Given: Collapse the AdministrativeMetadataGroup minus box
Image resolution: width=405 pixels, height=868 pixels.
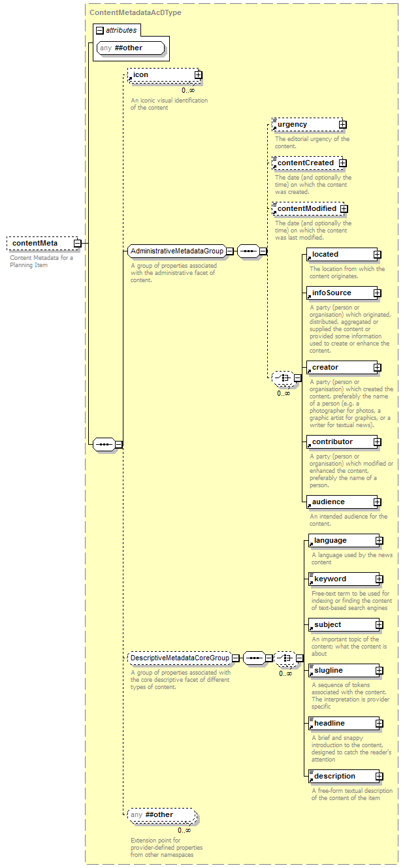Looking at the screenshot, I should (230, 251).
